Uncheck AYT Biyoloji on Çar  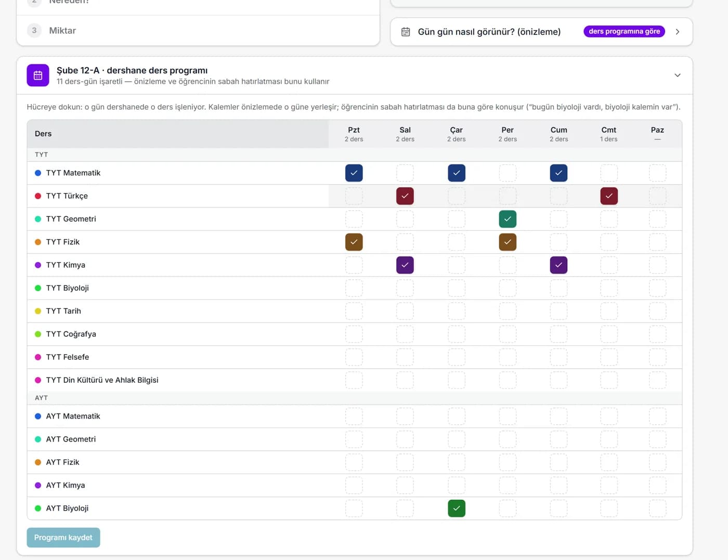point(457,508)
